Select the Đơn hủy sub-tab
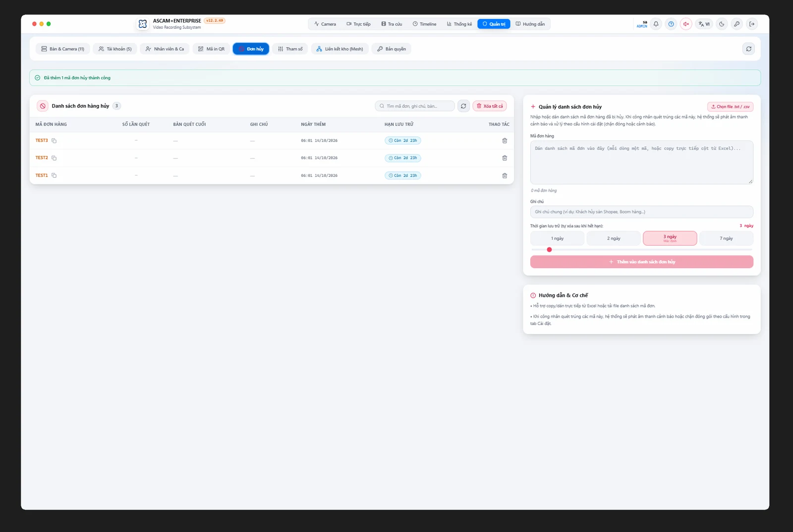 pos(251,49)
